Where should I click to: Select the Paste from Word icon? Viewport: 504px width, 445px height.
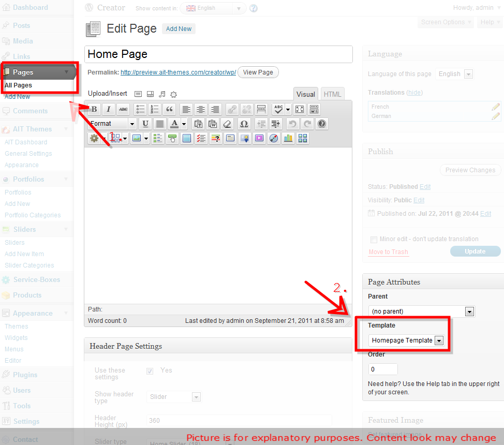[213, 123]
